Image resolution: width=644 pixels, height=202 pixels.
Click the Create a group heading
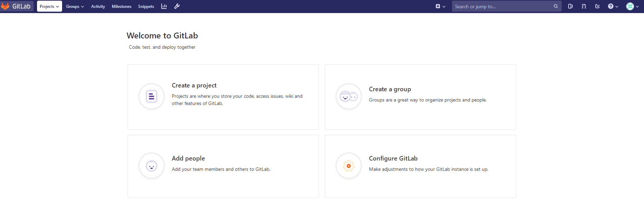point(390,89)
